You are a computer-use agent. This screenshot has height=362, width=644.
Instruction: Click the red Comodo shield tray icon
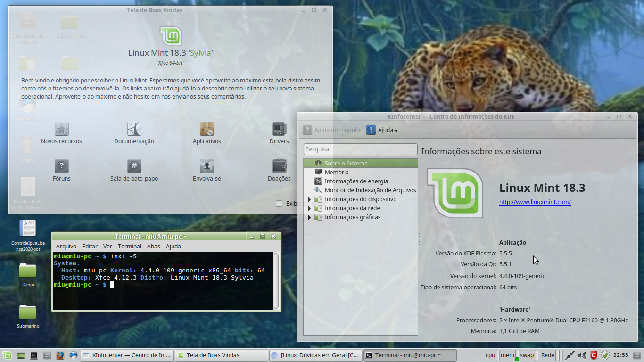tap(594, 355)
